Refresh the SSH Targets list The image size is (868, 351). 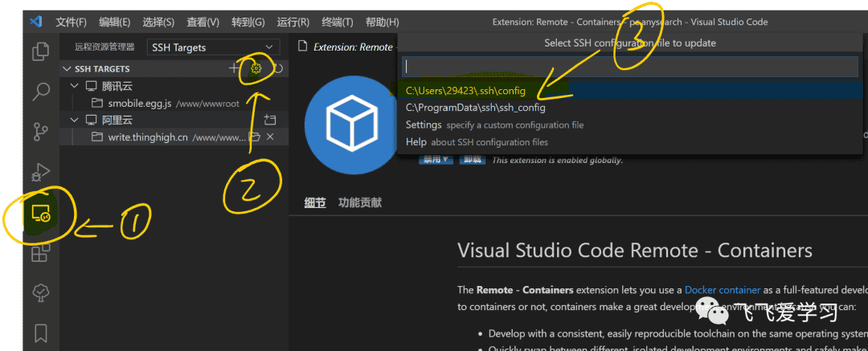pyautogui.click(x=278, y=68)
